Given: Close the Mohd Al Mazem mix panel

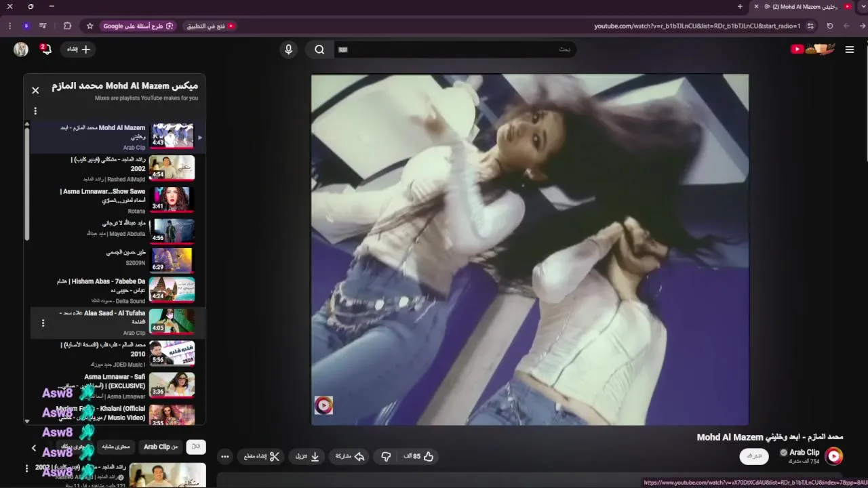Looking at the screenshot, I should click(35, 90).
